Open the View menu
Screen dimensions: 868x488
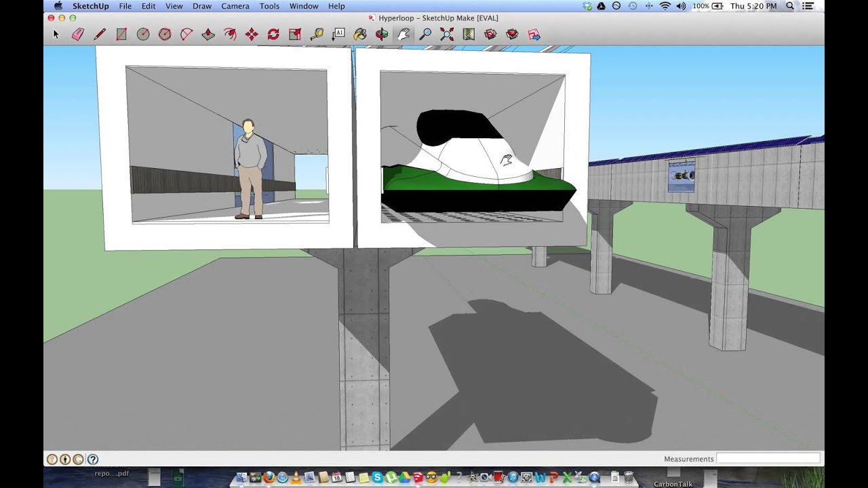click(174, 6)
